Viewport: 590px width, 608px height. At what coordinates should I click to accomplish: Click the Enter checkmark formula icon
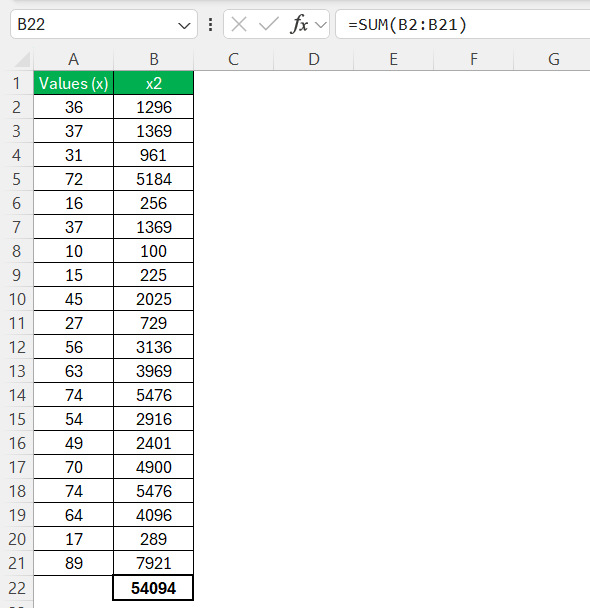coord(269,24)
